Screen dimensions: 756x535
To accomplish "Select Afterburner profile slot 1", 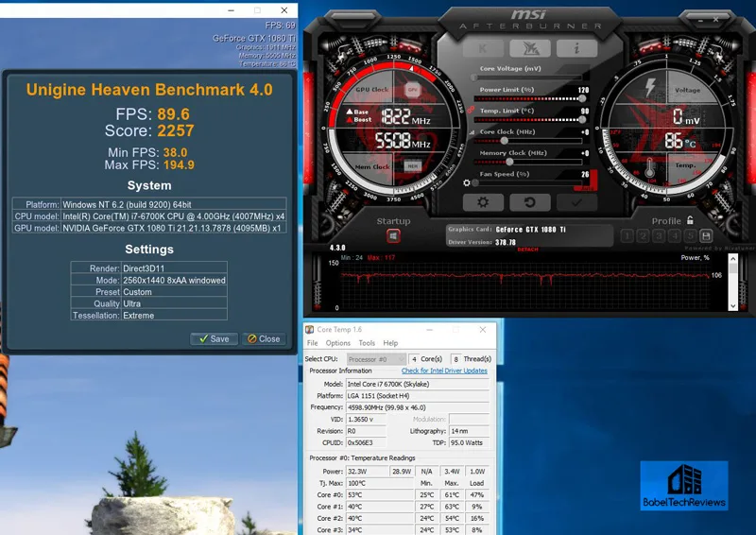I will pyautogui.click(x=627, y=236).
